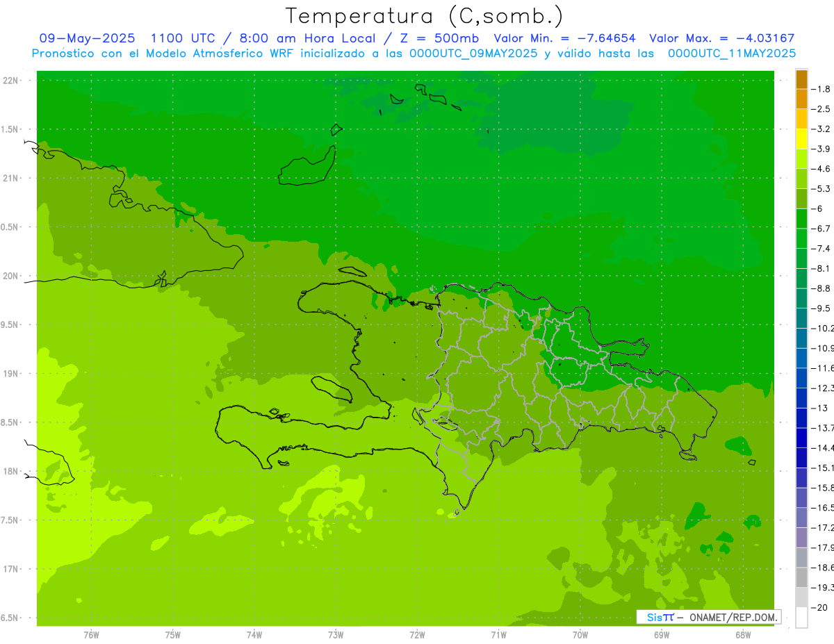Click the purple swatch between -17.2 and -17.9

(801, 538)
